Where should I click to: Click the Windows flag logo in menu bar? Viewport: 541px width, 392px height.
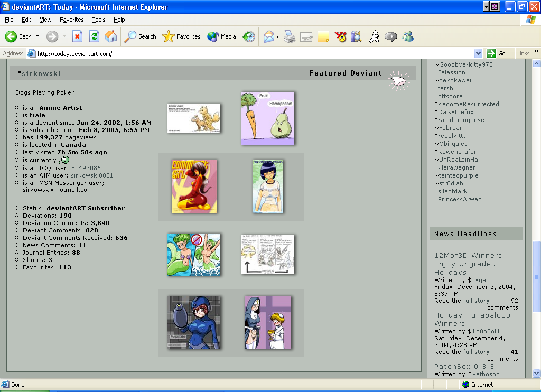[531, 20]
